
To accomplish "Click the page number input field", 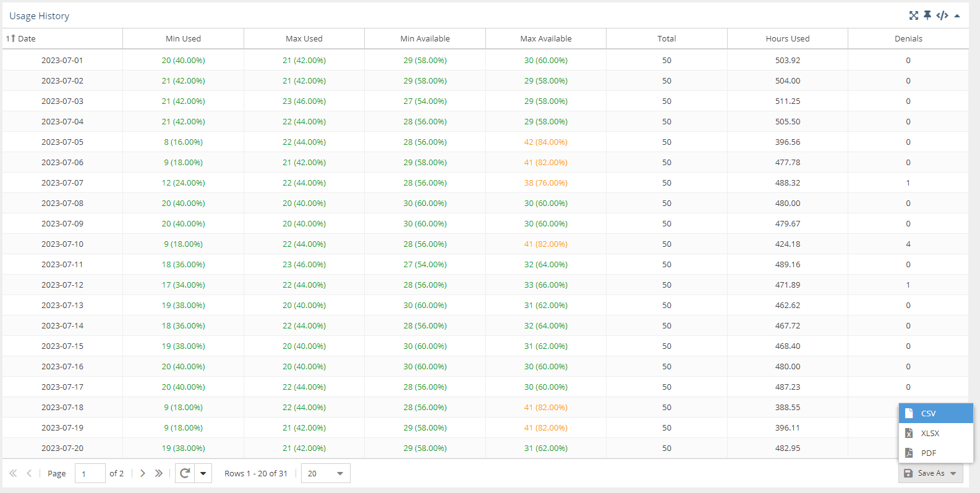I will coord(90,473).
